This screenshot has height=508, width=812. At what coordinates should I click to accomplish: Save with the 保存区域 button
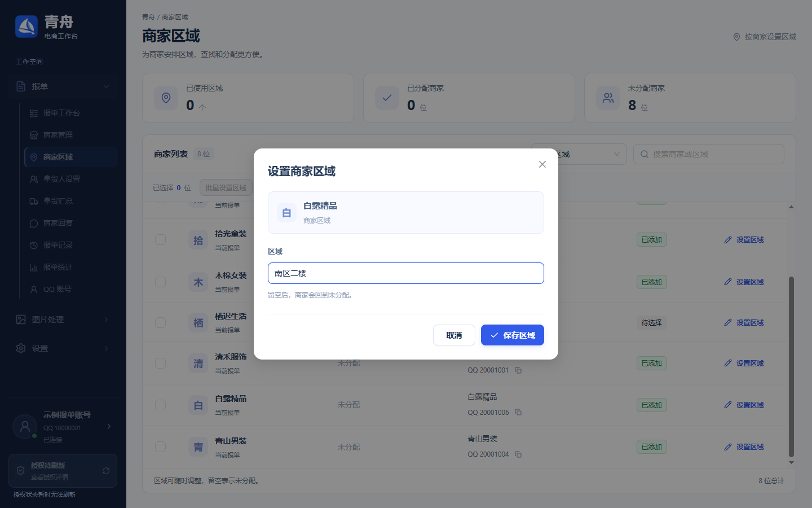513,335
